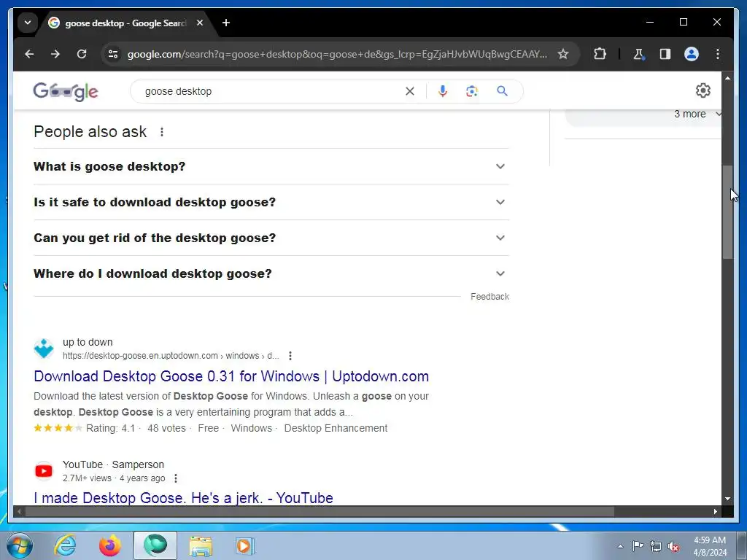Open "Download Desktop Goose 0.31 for Windows" link

tap(231, 376)
